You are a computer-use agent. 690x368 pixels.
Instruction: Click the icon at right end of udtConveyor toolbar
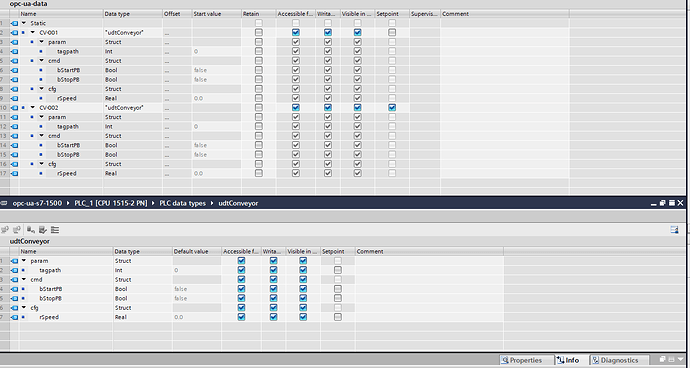tap(674, 230)
